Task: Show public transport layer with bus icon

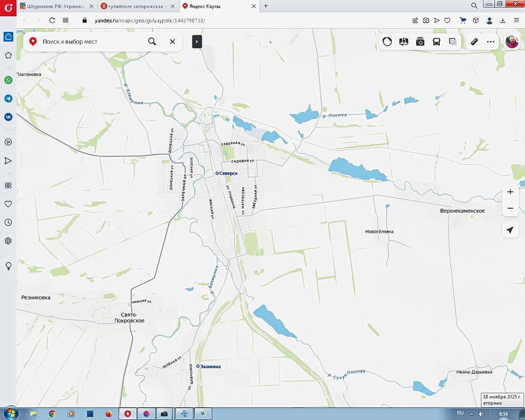Action: pos(436,42)
